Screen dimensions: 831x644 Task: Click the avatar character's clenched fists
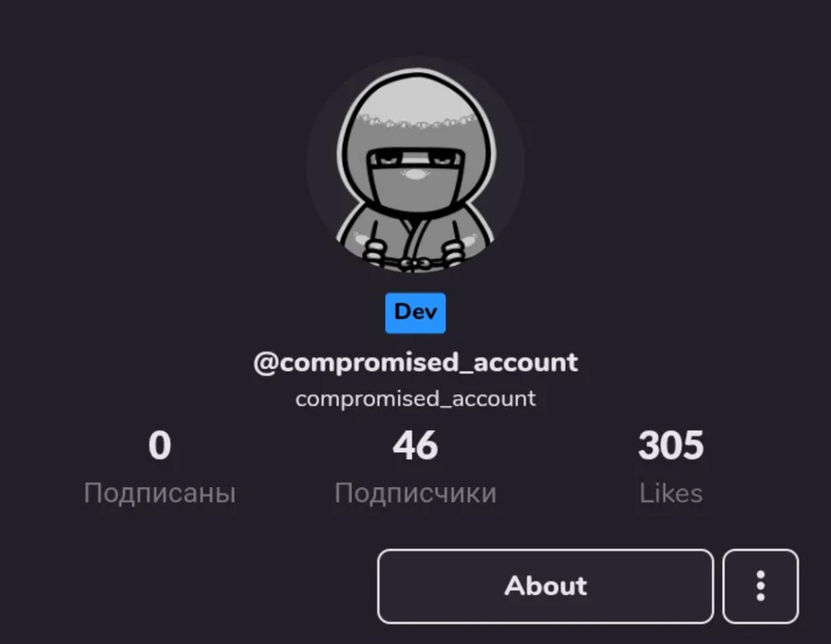tap(415, 255)
